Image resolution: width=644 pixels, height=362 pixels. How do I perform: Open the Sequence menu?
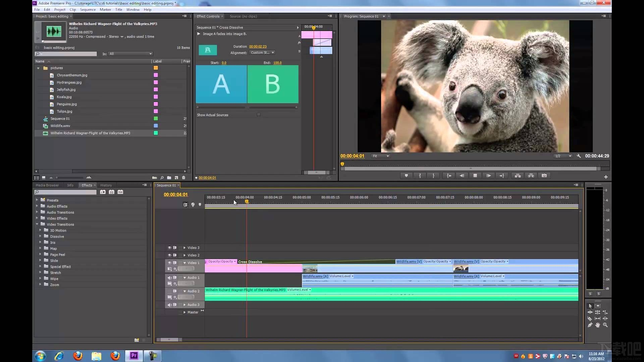[88, 9]
